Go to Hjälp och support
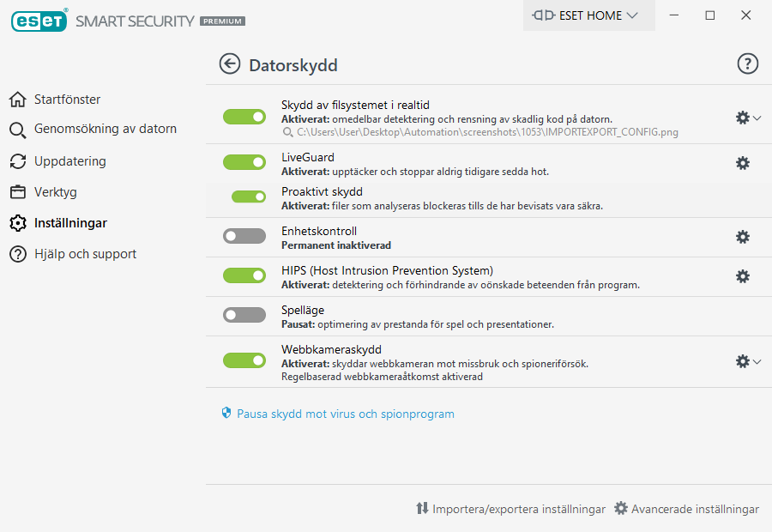The height and width of the screenshot is (532, 772). (85, 254)
